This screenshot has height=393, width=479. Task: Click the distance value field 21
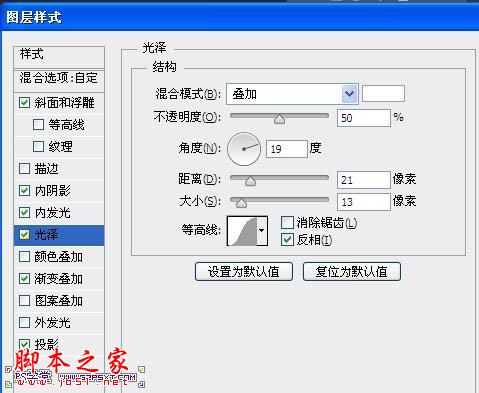[364, 180]
